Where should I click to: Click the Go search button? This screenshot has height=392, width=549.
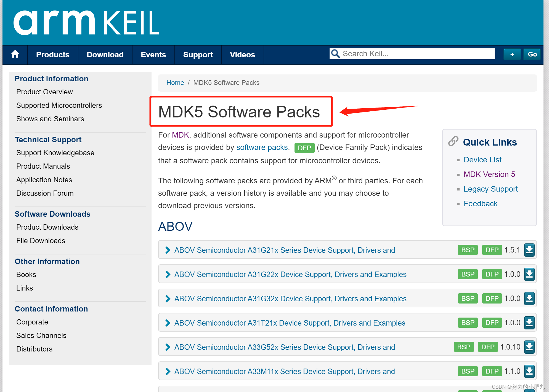click(532, 54)
